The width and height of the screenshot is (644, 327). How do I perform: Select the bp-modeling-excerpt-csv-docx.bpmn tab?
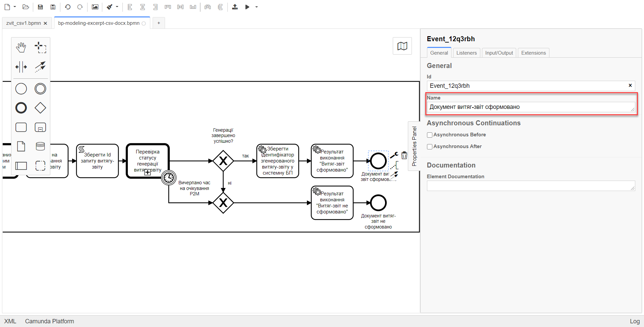(x=99, y=23)
